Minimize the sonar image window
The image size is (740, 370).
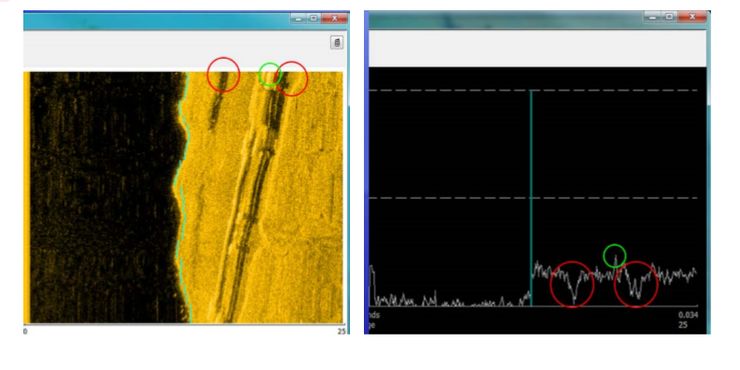(298, 18)
